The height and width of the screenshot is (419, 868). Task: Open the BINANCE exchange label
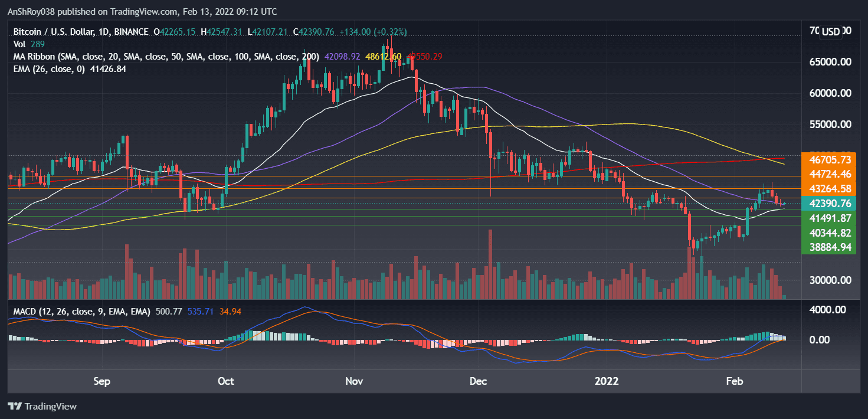131,32
